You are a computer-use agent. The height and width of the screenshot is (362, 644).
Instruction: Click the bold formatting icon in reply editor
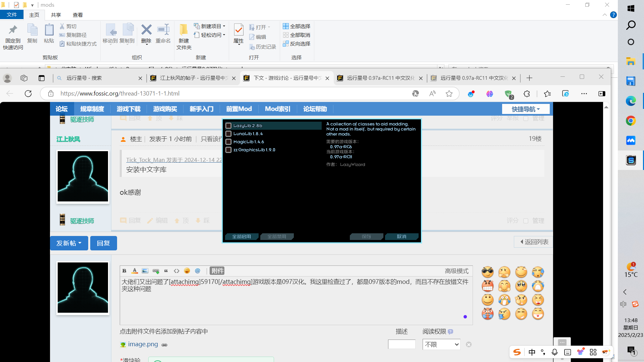point(124,271)
